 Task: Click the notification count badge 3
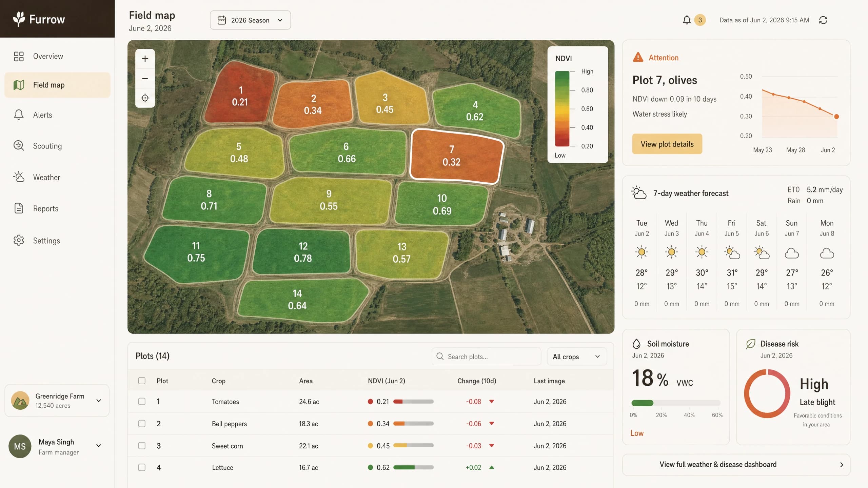coord(700,20)
